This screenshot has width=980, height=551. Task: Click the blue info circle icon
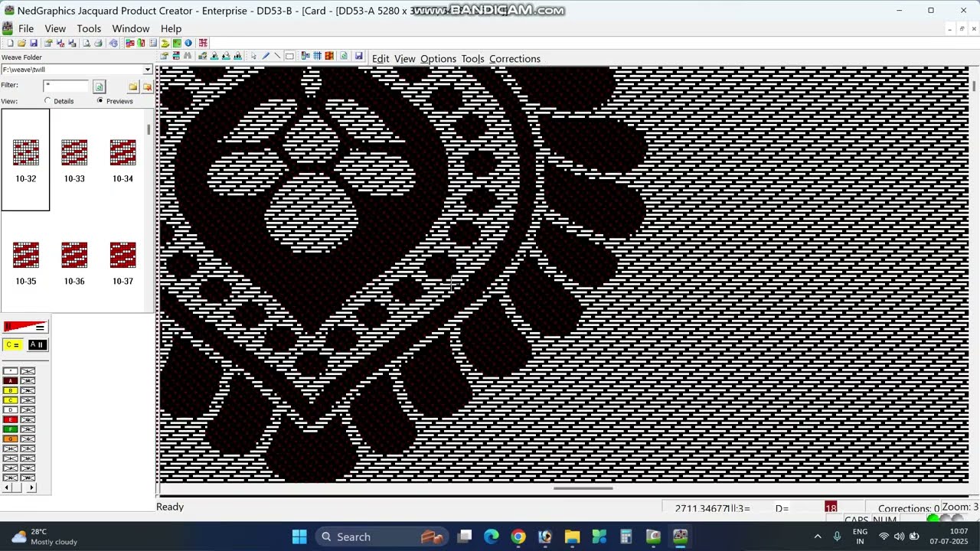pos(188,43)
